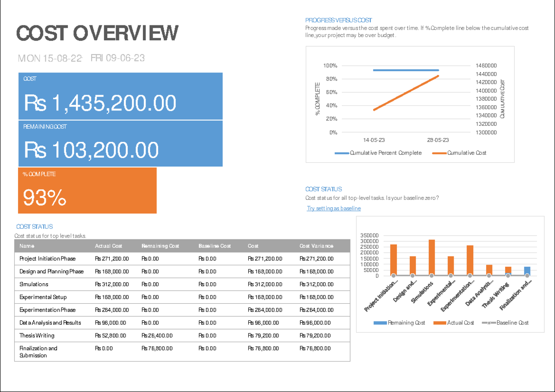Select the Remaining Cost legend entry in bar chart

pos(399,323)
